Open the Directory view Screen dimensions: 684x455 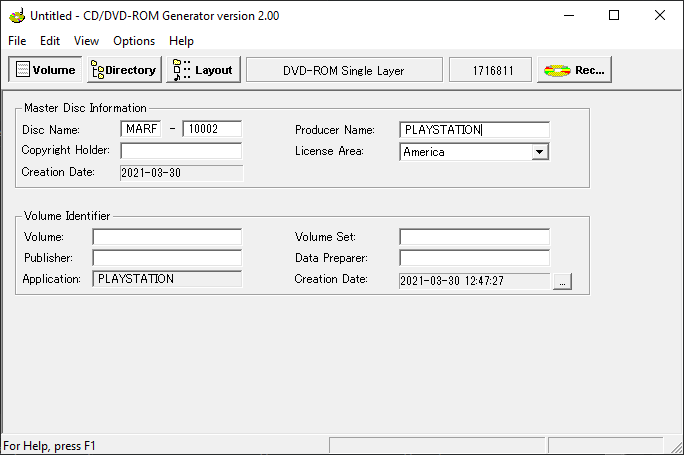(x=123, y=70)
